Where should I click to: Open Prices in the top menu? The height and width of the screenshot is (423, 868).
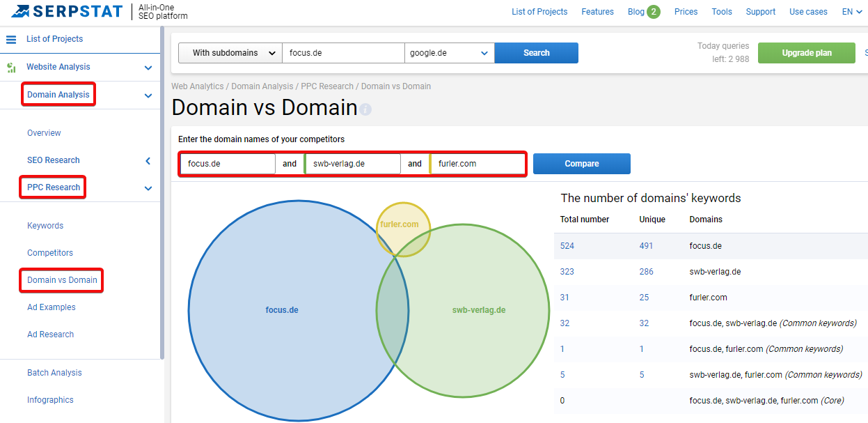686,12
